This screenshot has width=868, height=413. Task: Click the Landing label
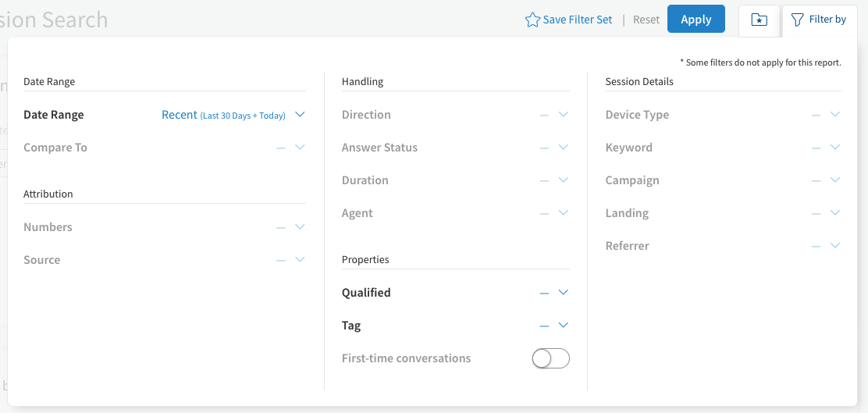click(627, 213)
